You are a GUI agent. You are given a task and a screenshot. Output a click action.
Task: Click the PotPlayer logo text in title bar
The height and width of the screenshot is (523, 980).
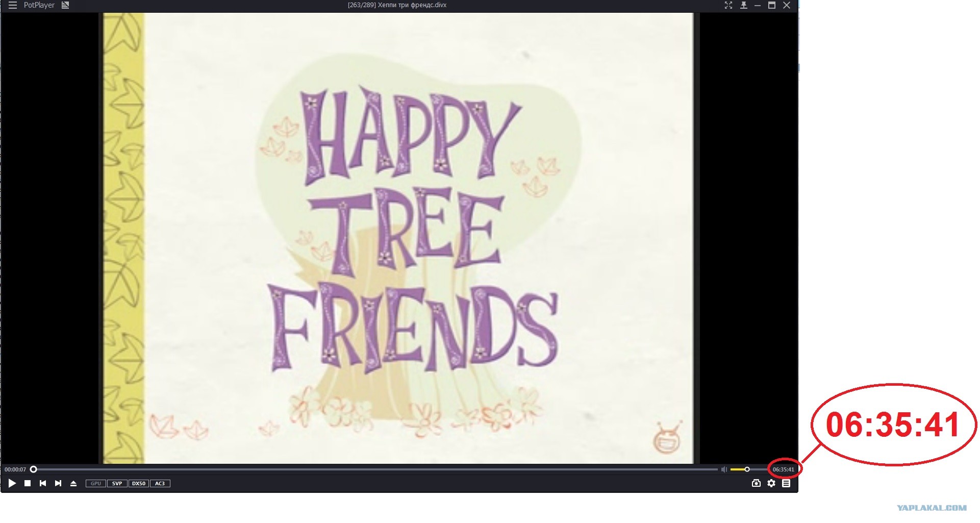39,5
